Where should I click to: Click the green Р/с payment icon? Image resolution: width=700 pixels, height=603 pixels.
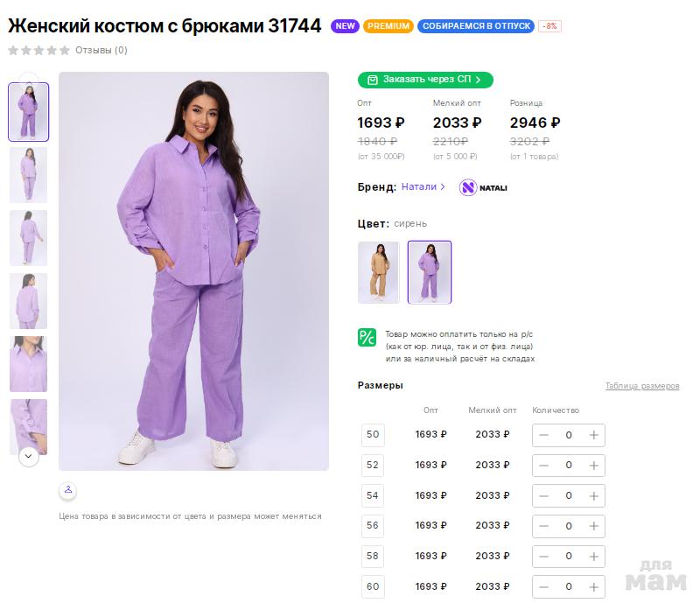coord(367,338)
